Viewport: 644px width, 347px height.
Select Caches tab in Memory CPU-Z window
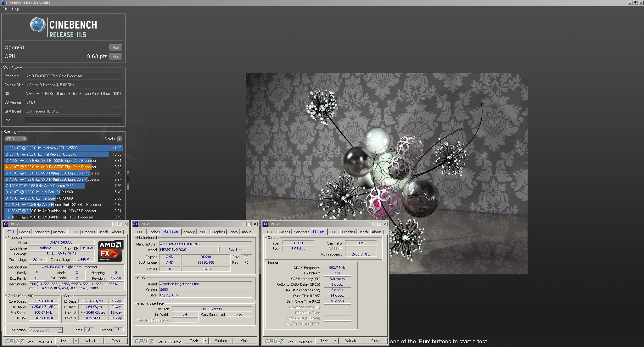tap(284, 232)
